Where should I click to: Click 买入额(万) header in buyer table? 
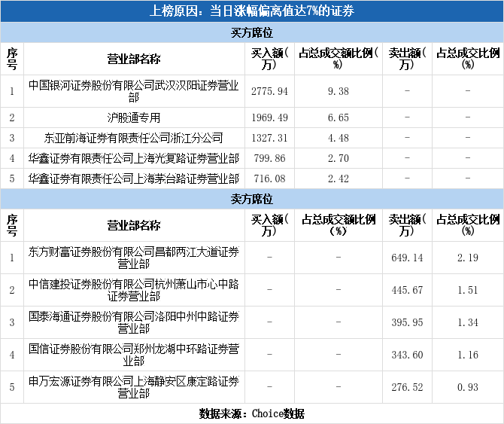coord(269,59)
